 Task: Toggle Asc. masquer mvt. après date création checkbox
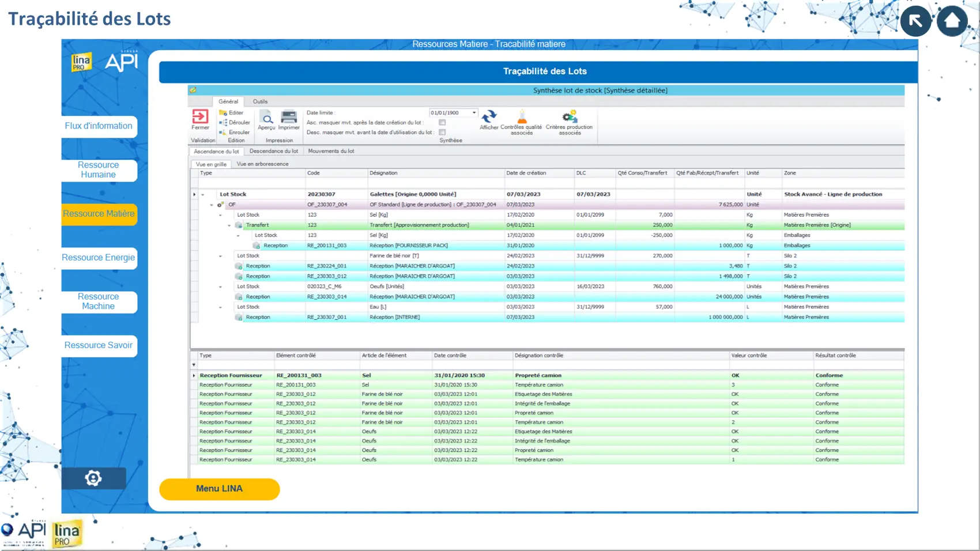[442, 123]
